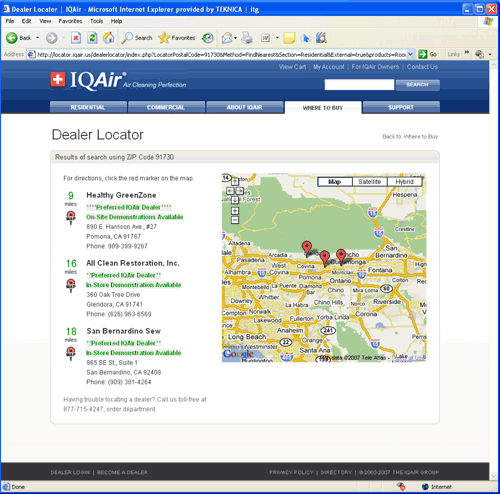Image resolution: width=500 pixels, height=494 pixels.
Task: Click the yellow note toolbar icon
Action: click(x=289, y=38)
